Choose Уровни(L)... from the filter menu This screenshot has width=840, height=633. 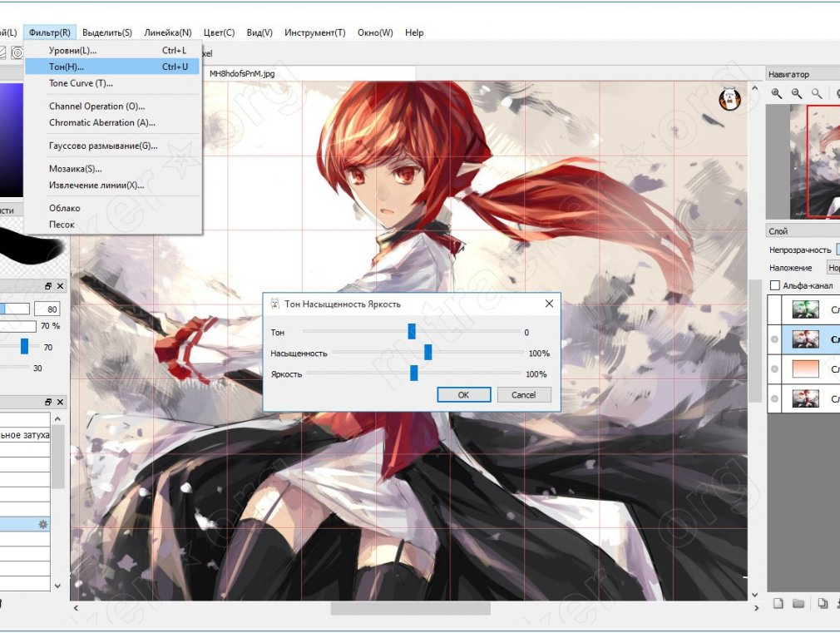click(x=112, y=51)
